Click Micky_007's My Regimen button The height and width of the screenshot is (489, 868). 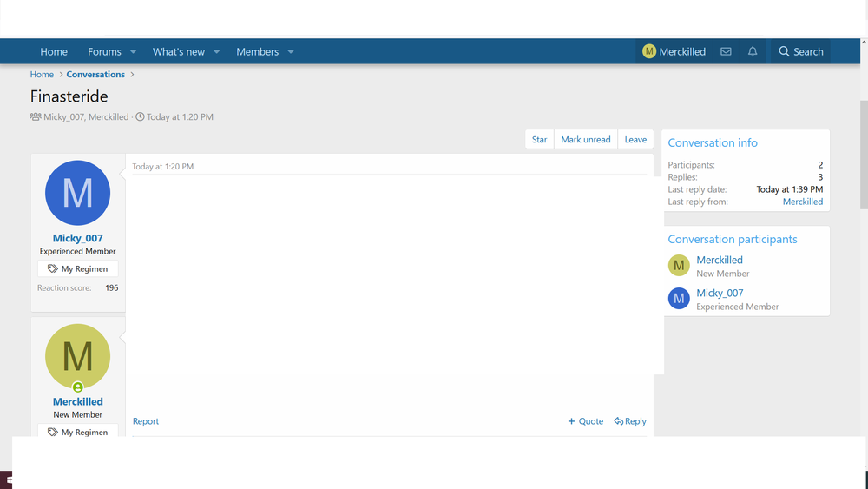[x=78, y=269]
